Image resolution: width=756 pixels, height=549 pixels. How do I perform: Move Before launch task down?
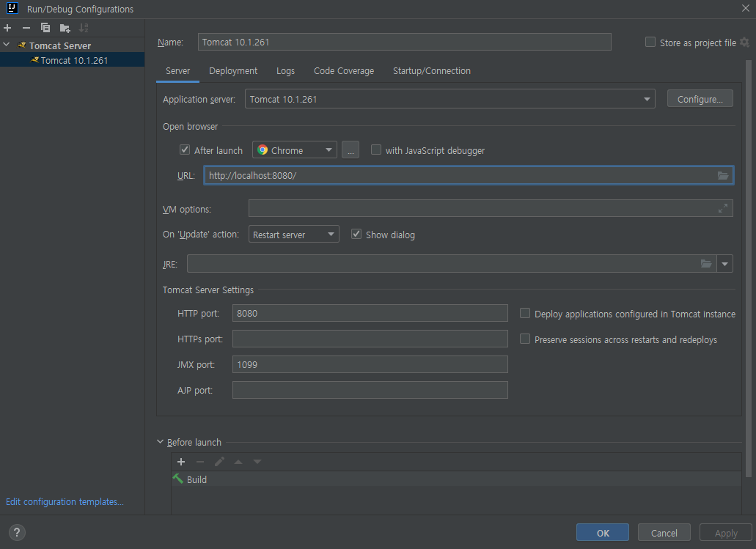click(x=257, y=462)
